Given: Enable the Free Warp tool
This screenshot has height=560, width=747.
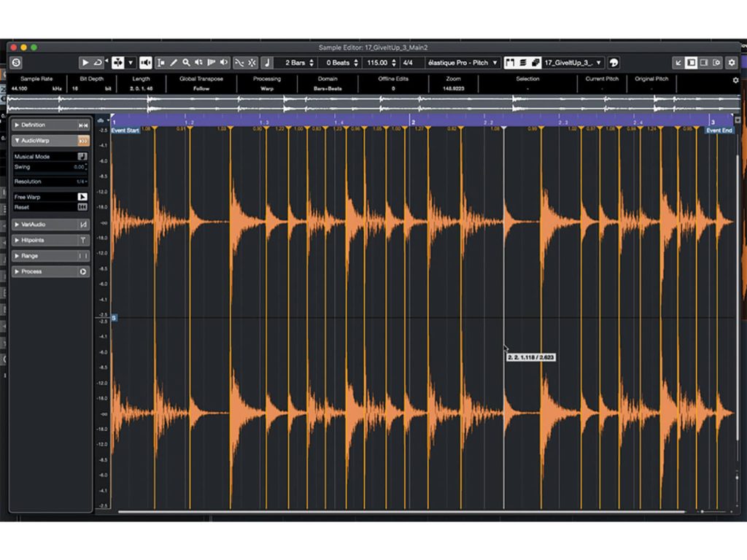Looking at the screenshot, I should click(82, 197).
